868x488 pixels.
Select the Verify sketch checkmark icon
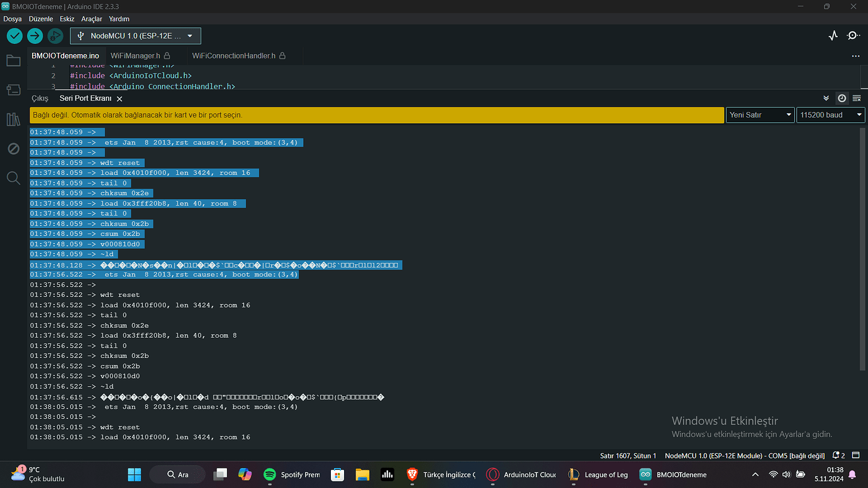pos(14,36)
